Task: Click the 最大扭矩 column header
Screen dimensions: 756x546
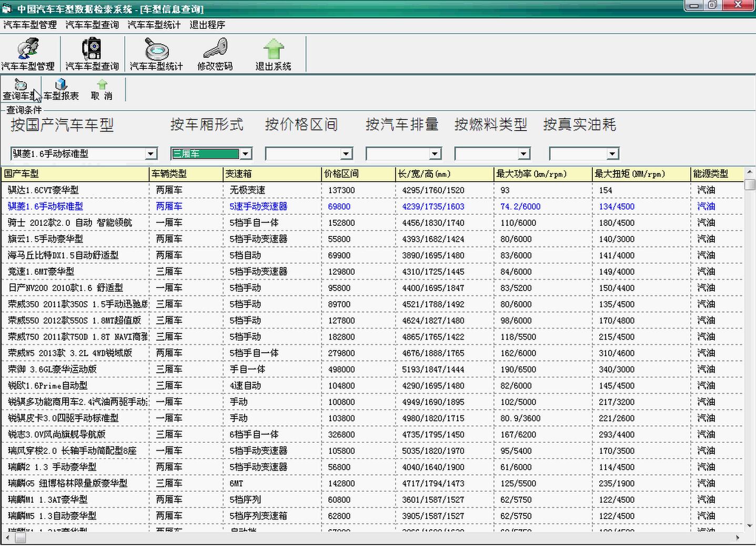Action: tap(641, 174)
